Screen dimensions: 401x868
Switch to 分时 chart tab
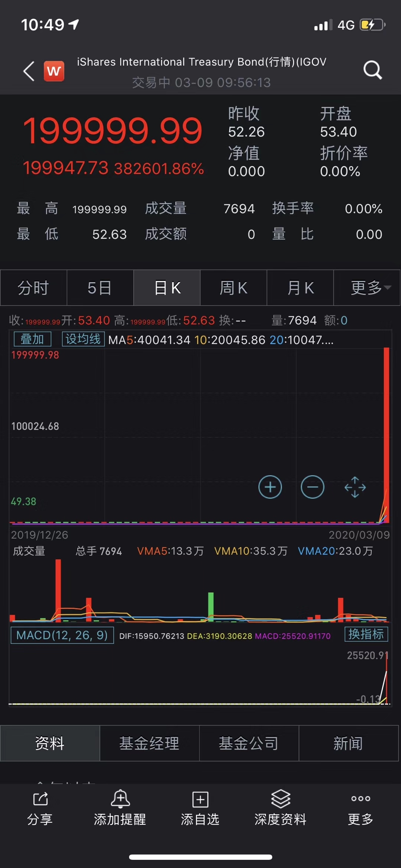point(33,288)
